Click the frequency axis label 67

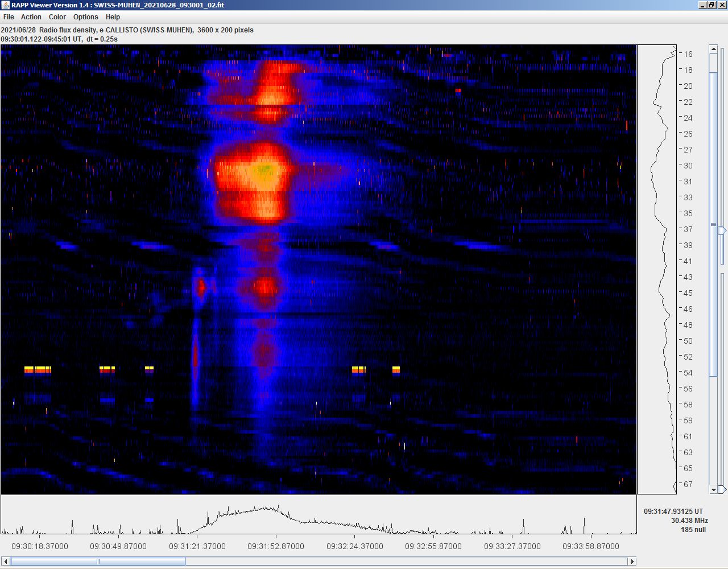pos(688,484)
